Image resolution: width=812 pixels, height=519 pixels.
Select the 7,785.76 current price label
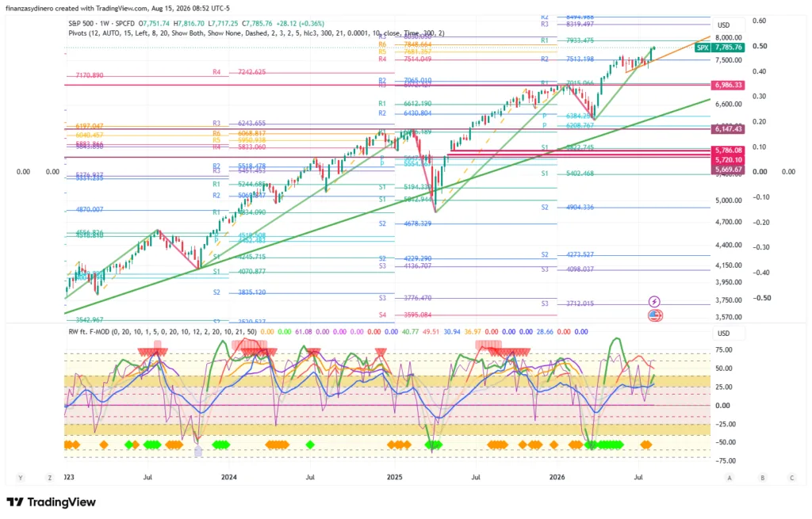pos(729,47)
